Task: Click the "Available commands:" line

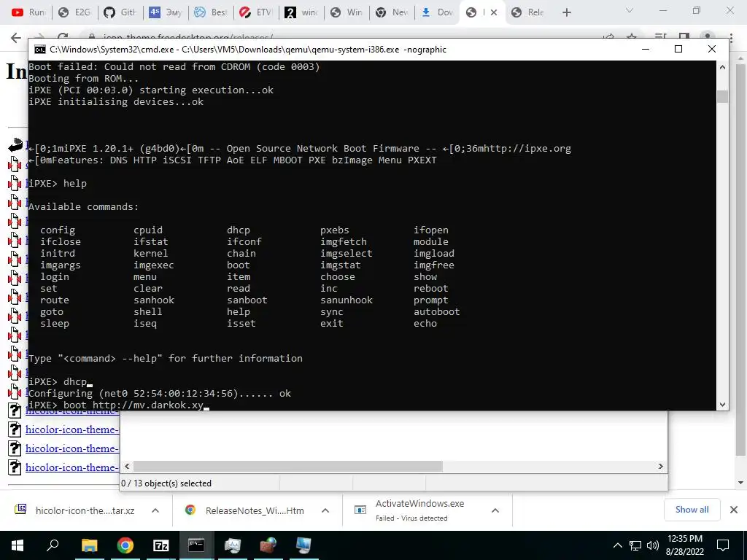Action: pos(83,206)
